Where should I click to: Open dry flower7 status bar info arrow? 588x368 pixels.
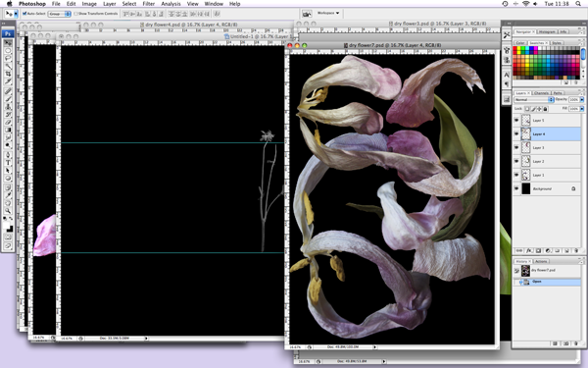coord(374,347)
